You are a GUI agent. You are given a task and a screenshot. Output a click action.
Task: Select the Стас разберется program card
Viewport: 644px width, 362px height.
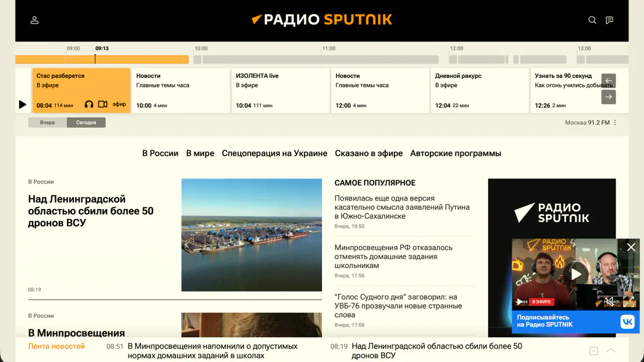pos(81,90)
